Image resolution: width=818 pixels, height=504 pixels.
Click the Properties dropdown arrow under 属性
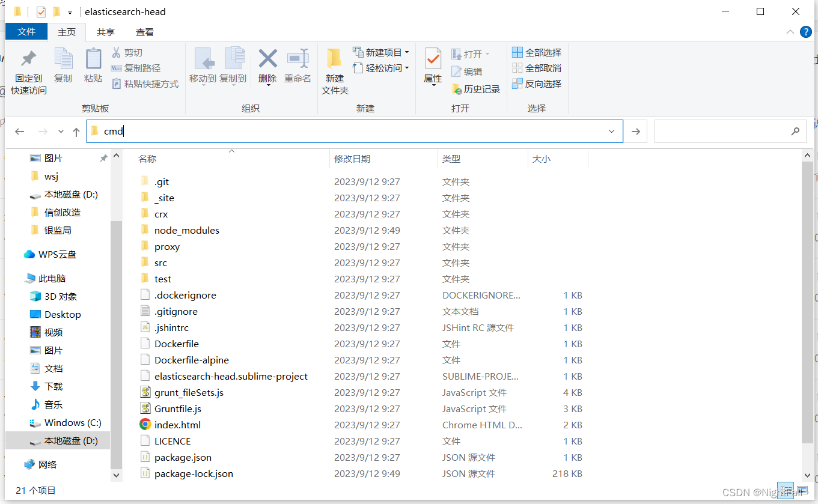coord(433,86)
